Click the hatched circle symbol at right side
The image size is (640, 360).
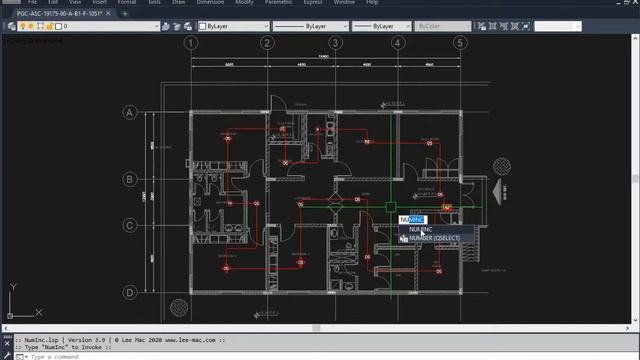click(502, 167)
